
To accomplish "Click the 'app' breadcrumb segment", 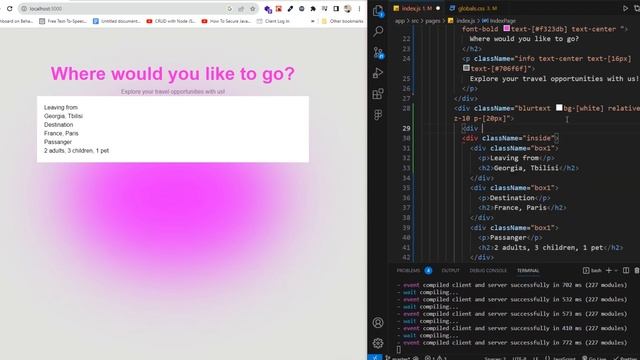I will (x=399, y=20).
